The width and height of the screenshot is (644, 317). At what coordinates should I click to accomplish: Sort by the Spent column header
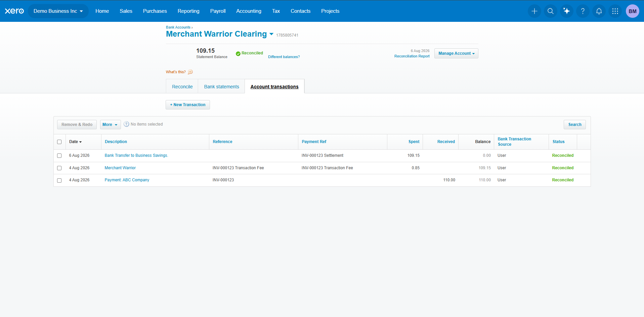[414, 142]
